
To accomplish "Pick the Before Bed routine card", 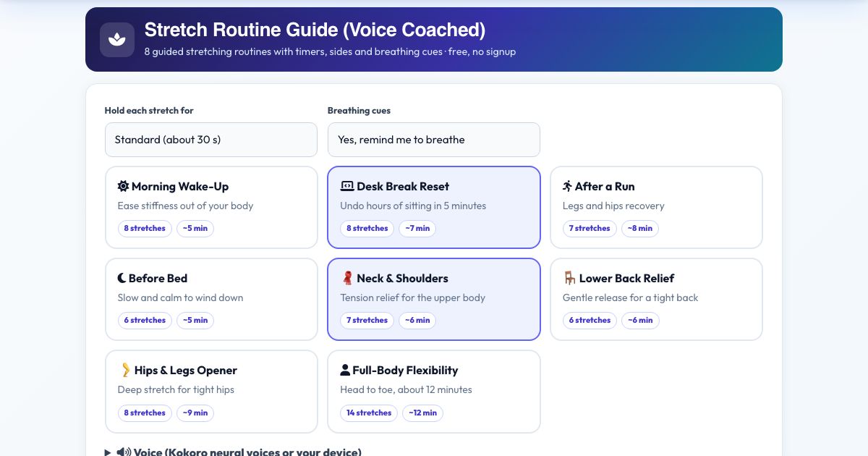I will click(x=211, y=300).
